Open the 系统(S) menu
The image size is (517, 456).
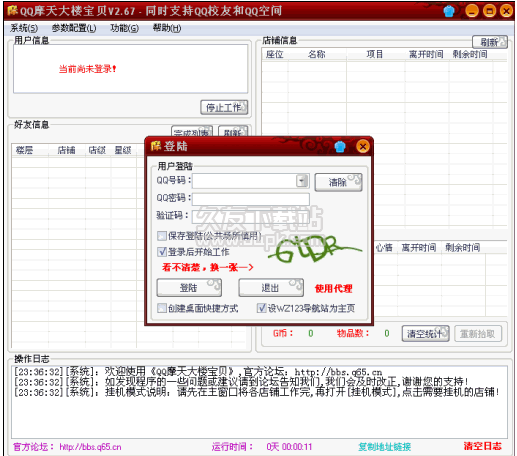pos(24,28)
